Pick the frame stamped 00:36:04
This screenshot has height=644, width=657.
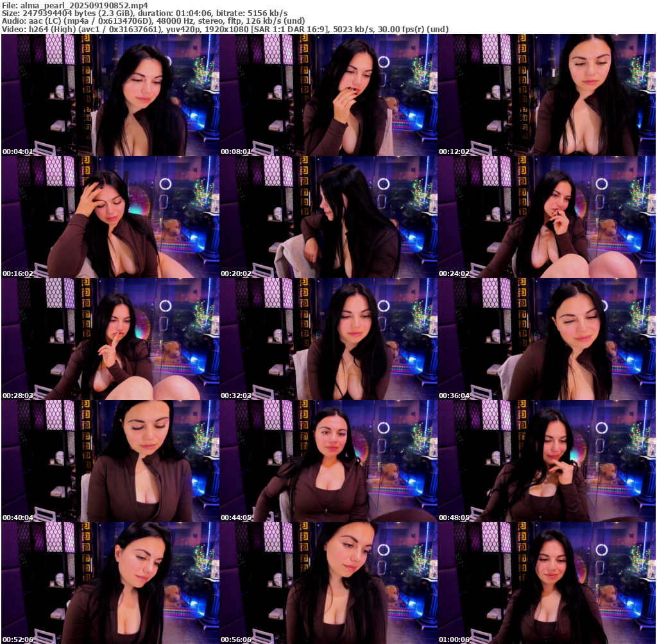pos(547,339)
